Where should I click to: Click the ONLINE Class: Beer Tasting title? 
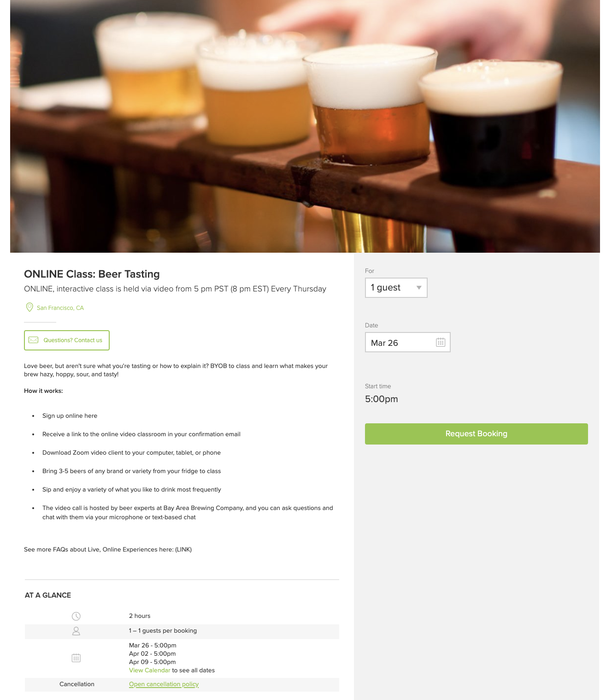click(92, 274)
